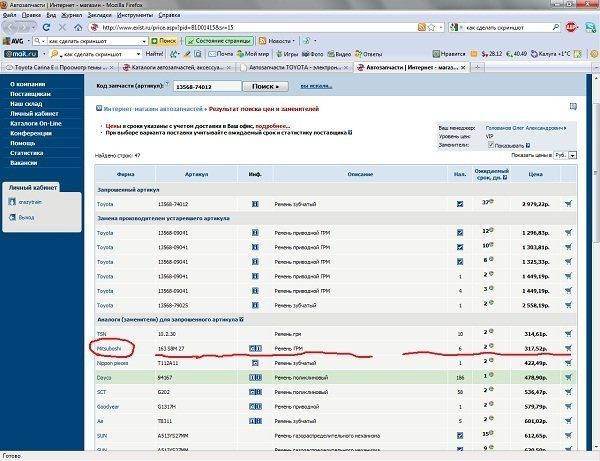Toggle availability checkbox in first 13568-09041 row

pyautogui.click(x=459, y=232)
